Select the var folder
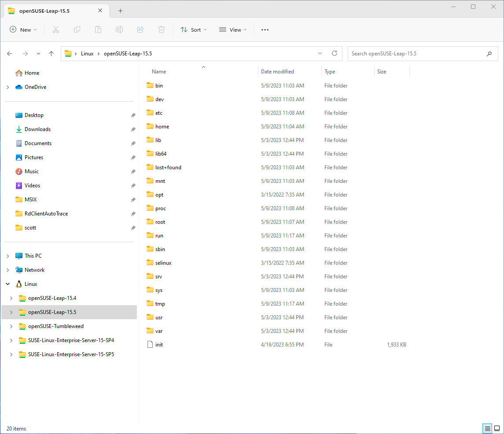 pos(159,331)
